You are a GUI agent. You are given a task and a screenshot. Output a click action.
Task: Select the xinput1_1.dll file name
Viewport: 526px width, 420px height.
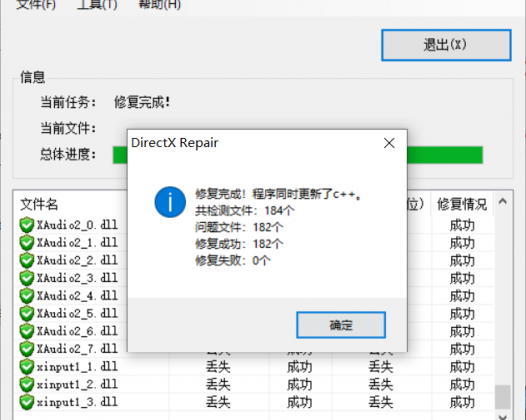pos(77,367)
